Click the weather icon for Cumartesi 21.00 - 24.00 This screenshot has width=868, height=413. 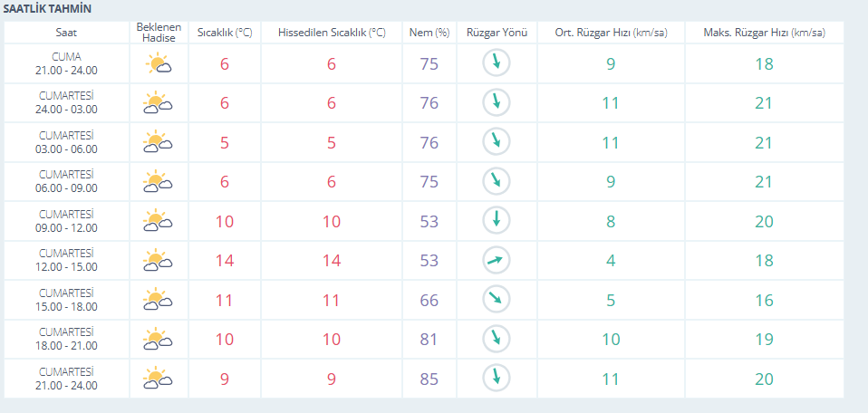[x=158, y=378]
